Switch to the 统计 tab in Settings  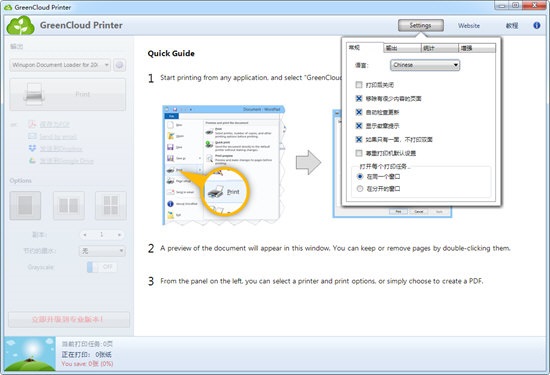click(440, 48)
